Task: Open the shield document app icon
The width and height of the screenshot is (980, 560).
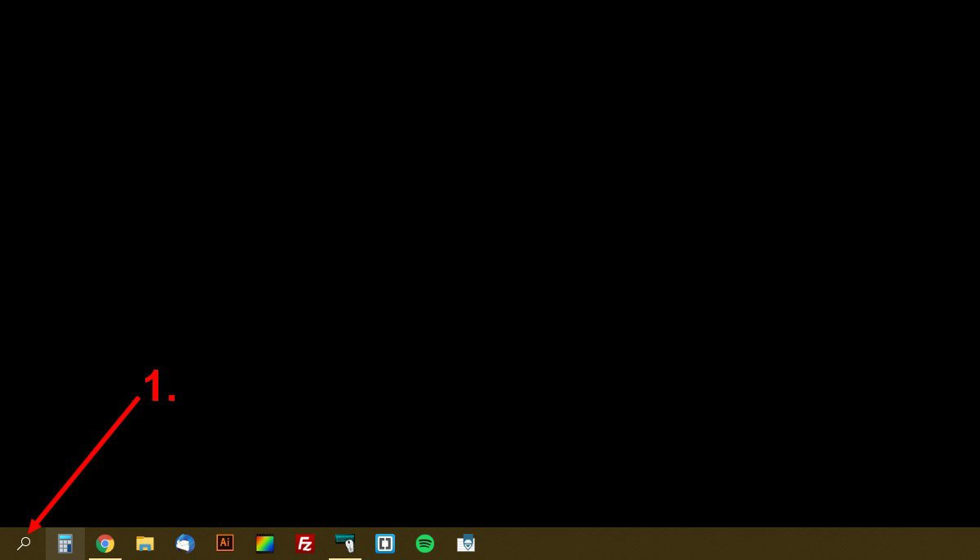Action: click(x=466, y=544)
